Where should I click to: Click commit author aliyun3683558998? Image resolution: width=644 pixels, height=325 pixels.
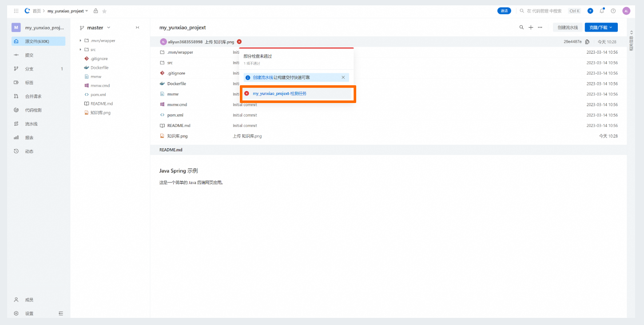185,42
